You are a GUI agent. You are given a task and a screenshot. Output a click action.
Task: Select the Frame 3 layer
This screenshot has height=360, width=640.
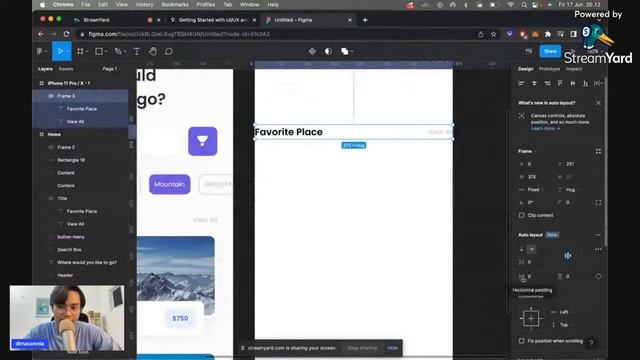[x=80, y=96]
